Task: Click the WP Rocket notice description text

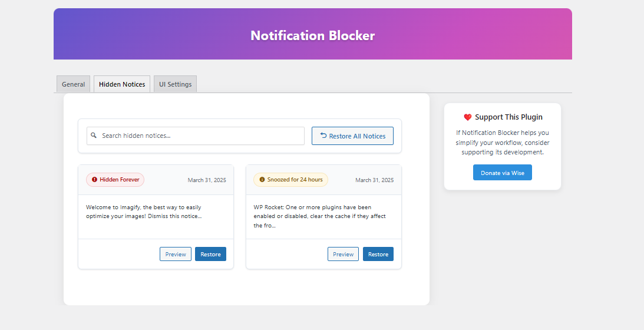Action: point(320,216)
